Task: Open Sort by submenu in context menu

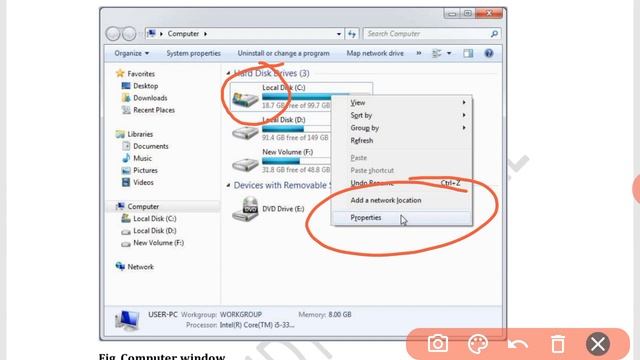Action: point(402,116)
